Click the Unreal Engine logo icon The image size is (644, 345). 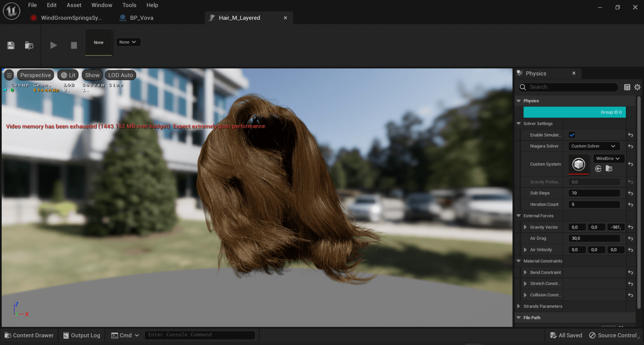[x=12, y=11]
